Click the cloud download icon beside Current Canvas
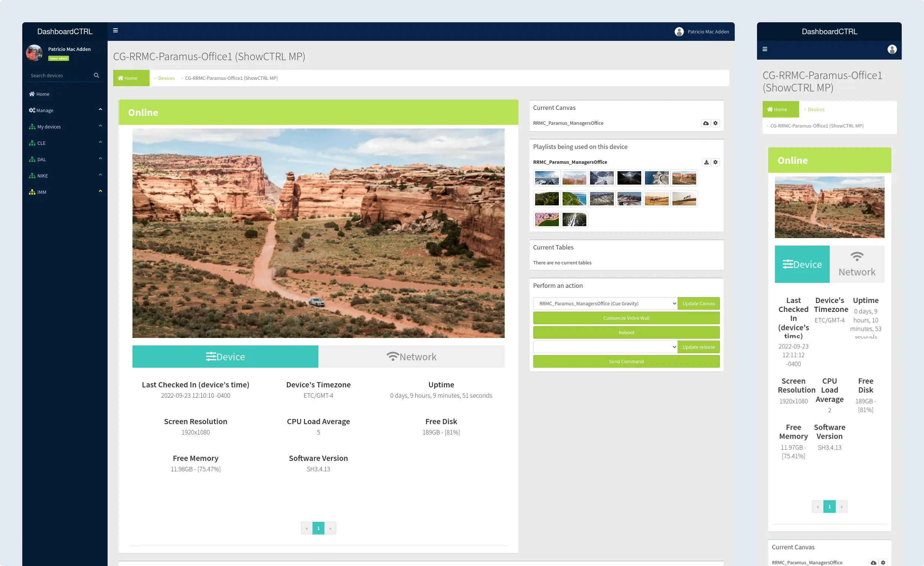 pos(705,123)
